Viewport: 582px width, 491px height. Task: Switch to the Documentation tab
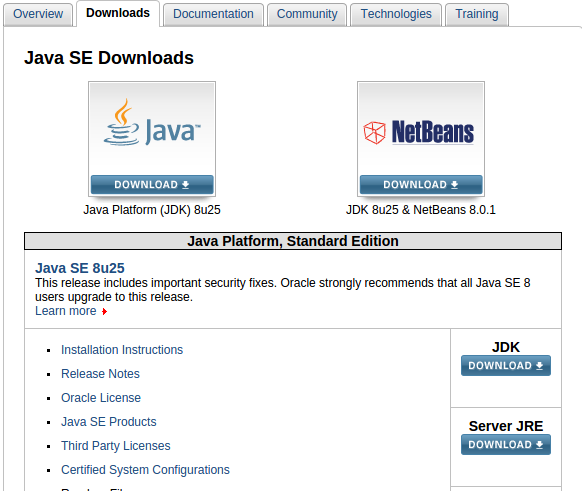point(213,14)
